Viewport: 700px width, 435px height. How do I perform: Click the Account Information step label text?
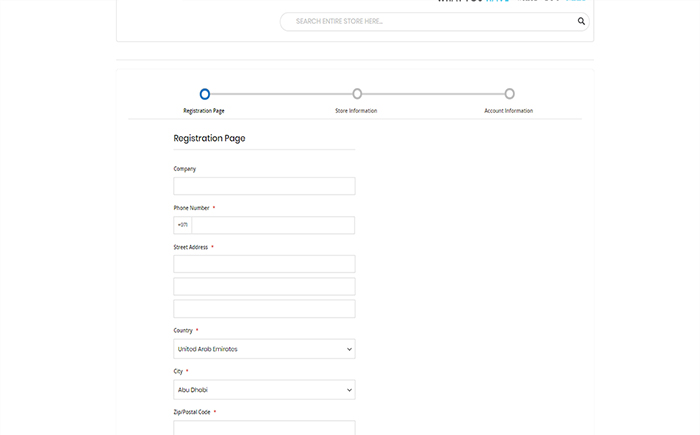click(508, 111)
